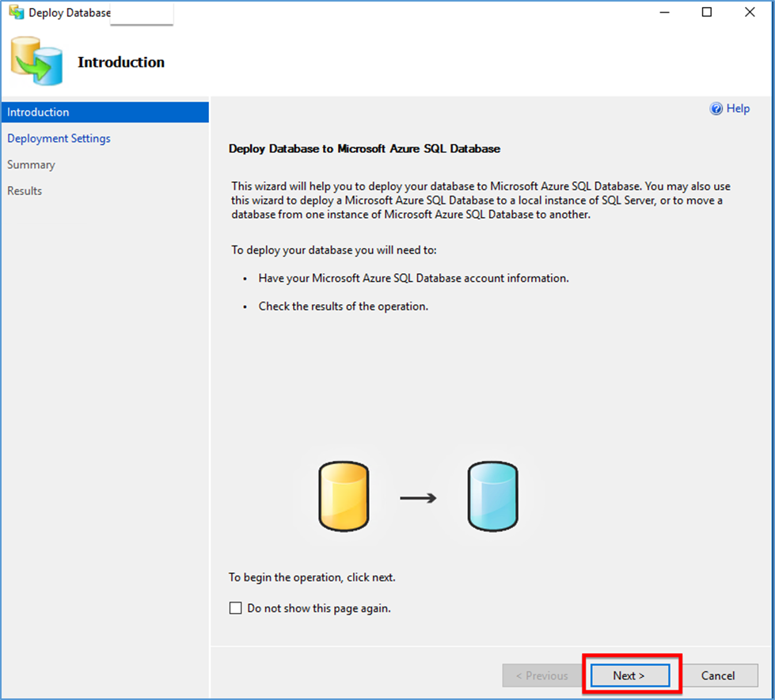This screenshot has width=775, height=700.
Task: Open the Help link
Action: point(738,108)
